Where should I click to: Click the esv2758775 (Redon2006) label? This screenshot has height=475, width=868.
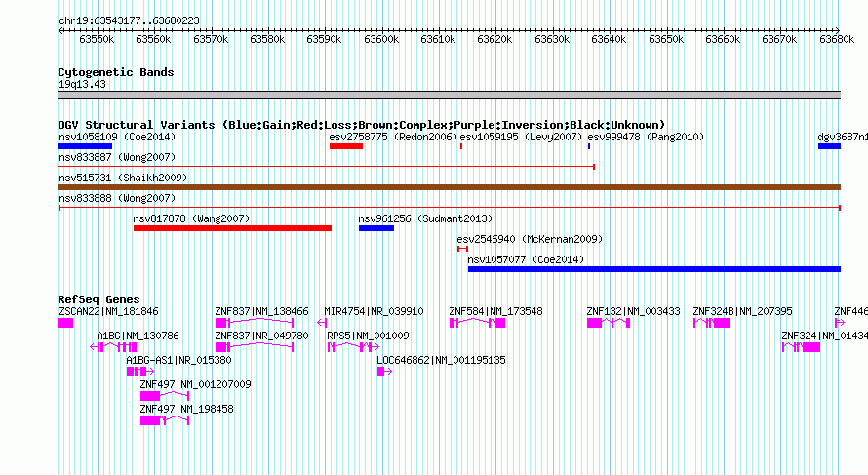tap(394, 137)
